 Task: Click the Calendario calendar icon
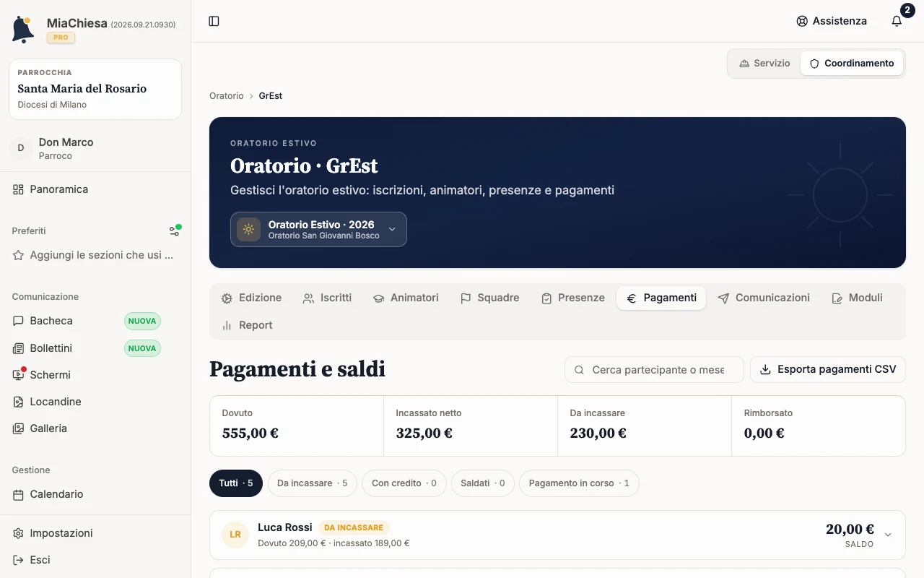18,494
